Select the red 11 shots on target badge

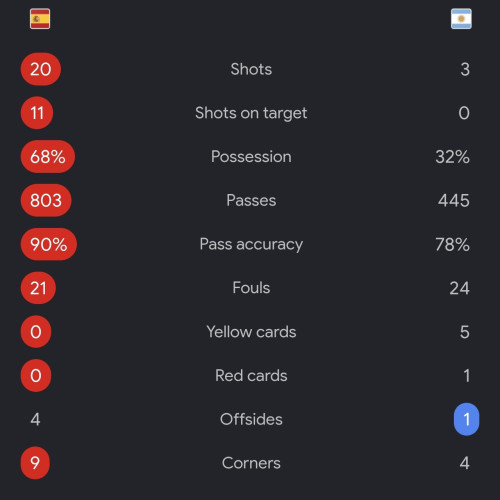pyautogui.click(x=37, y=113)
